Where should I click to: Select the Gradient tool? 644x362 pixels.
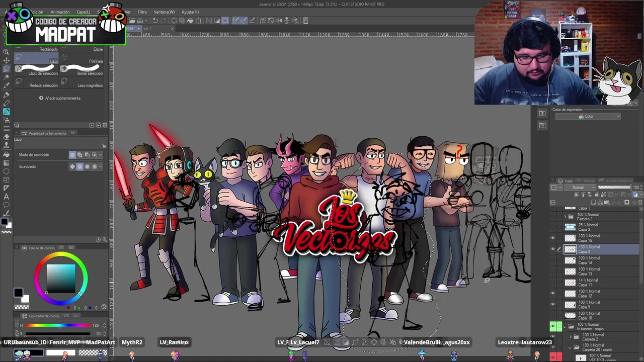click(x=7, y=162)
